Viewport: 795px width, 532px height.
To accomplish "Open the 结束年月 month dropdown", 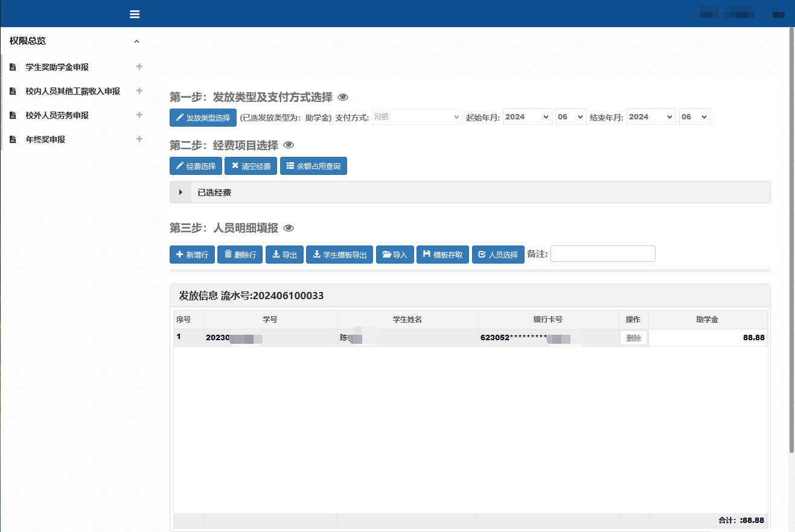I will 695,117.
